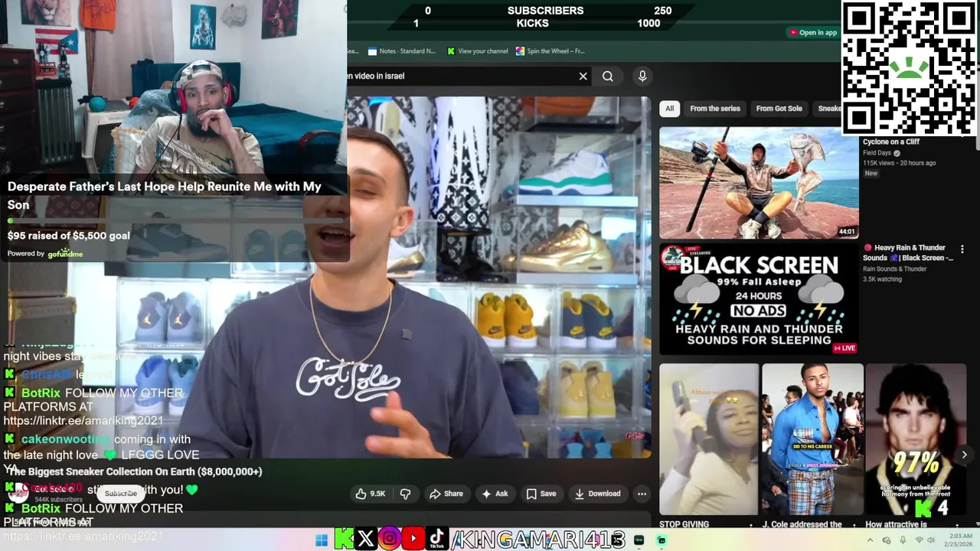Open the Ask sparkle button
The image size is (980, 551).
tap(495, 494)
